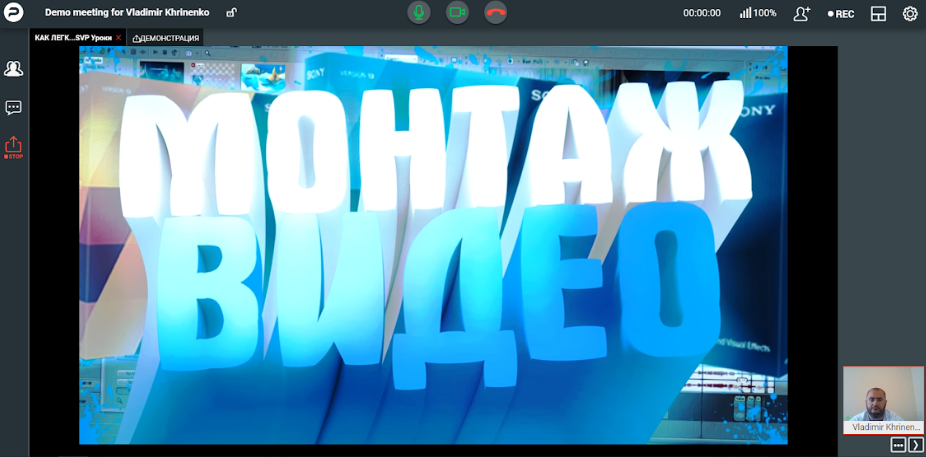This screenshot has height=457, width=926.
Task: Mute the microphone
Action: point(419,12)
